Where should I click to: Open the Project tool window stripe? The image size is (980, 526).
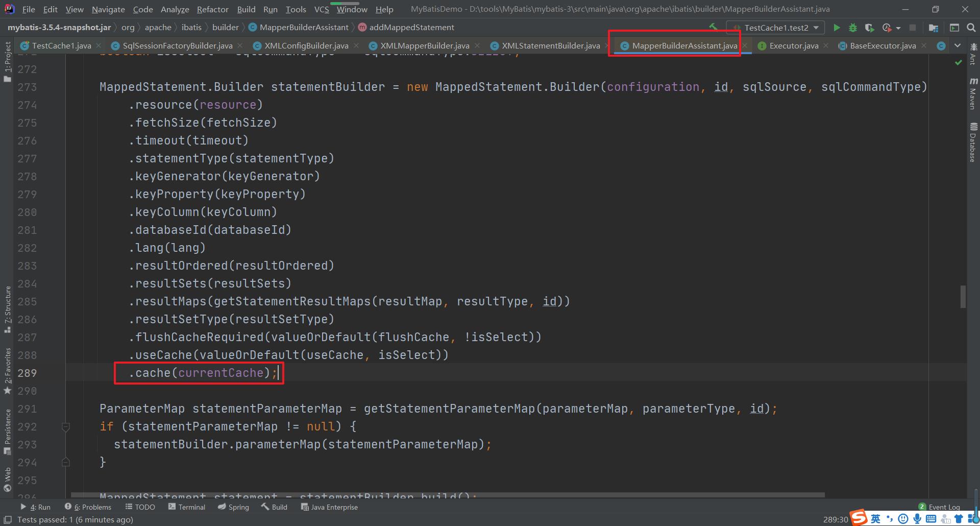tap(7, 61)
